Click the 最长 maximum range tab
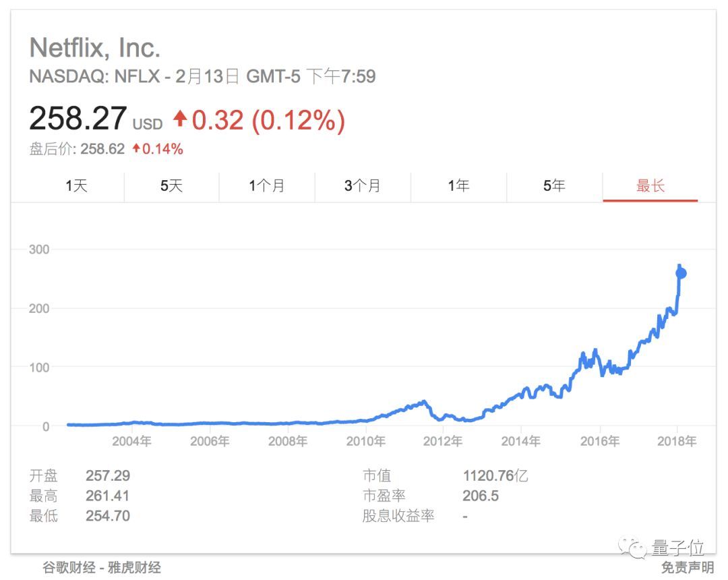The width and height of the screenshot is (728, 580). pyautogui.click(x=650, y=186)
